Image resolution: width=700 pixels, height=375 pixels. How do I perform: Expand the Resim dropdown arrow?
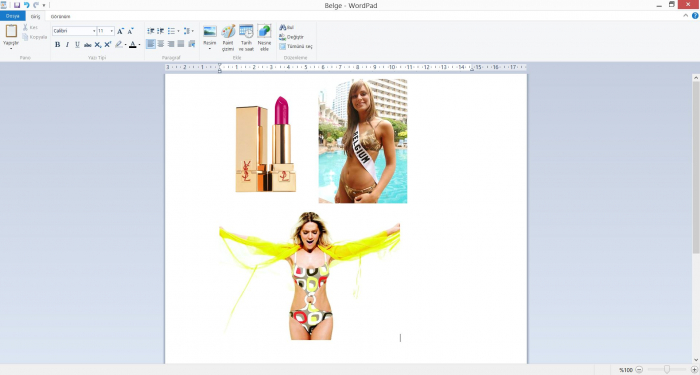pos(210,48)
